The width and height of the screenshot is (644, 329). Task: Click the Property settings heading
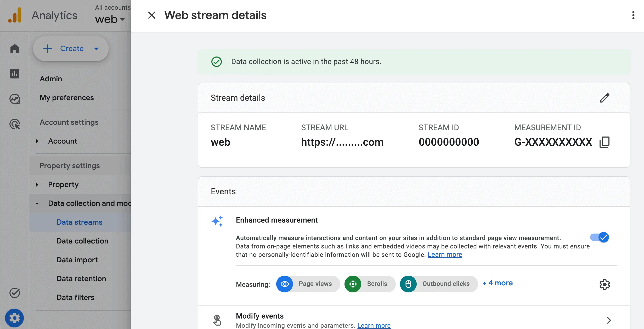(70, 166)
